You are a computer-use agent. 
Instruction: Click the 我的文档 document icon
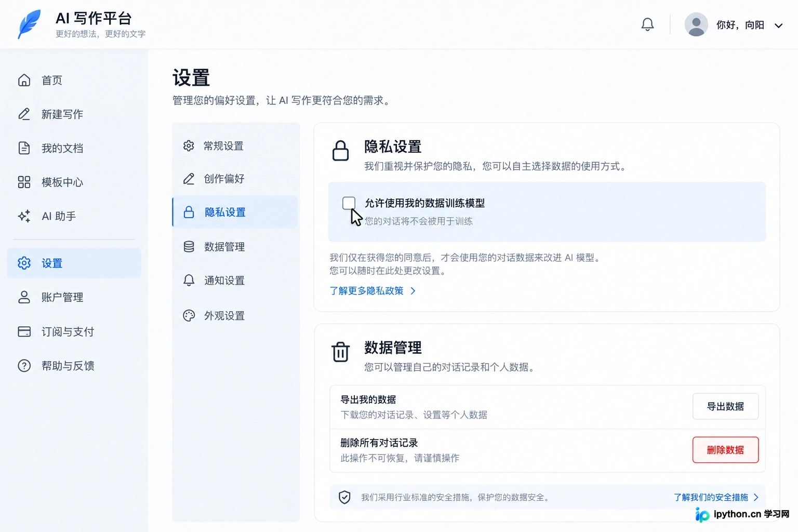(x=24, y=148)
